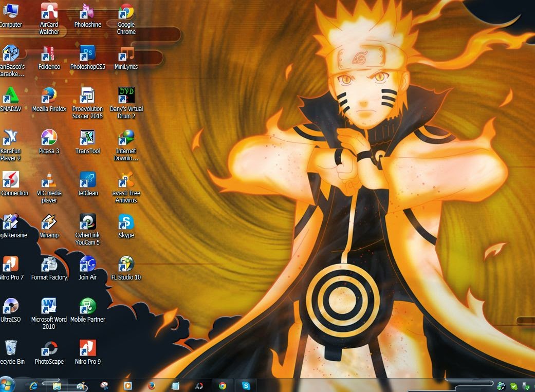Launch the KaraFun Player 2 shortcut
Image resolution: width=535 pixels, height=392 pixels.
pos(10,145)
